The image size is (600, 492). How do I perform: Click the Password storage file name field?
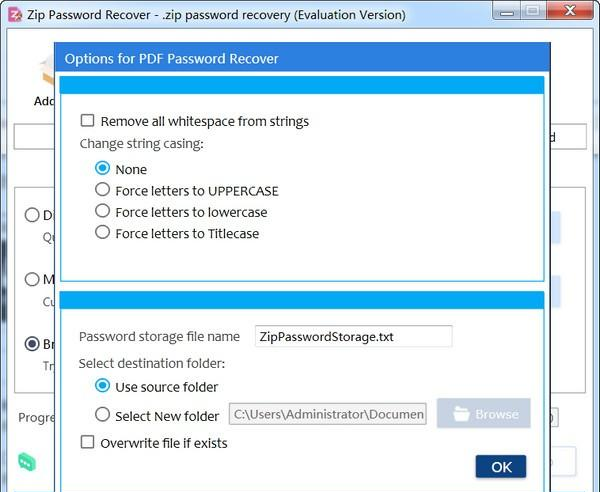point(354,337)
